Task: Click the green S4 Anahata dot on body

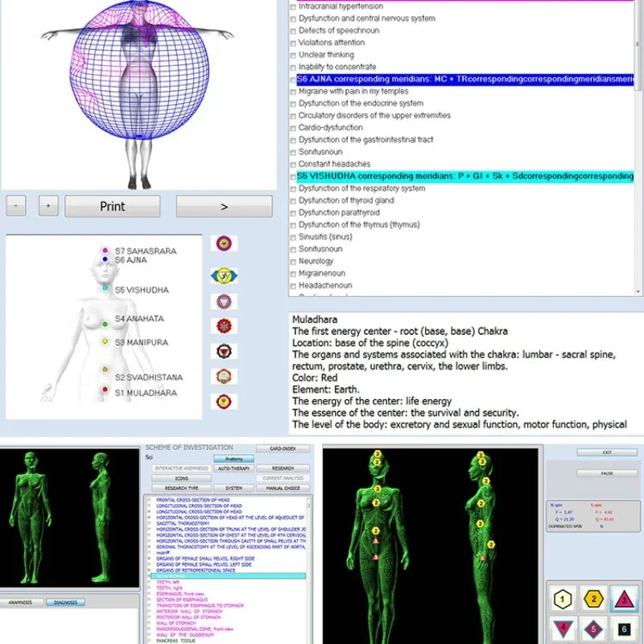Action: pyautogui.click(x=105, y=324)
